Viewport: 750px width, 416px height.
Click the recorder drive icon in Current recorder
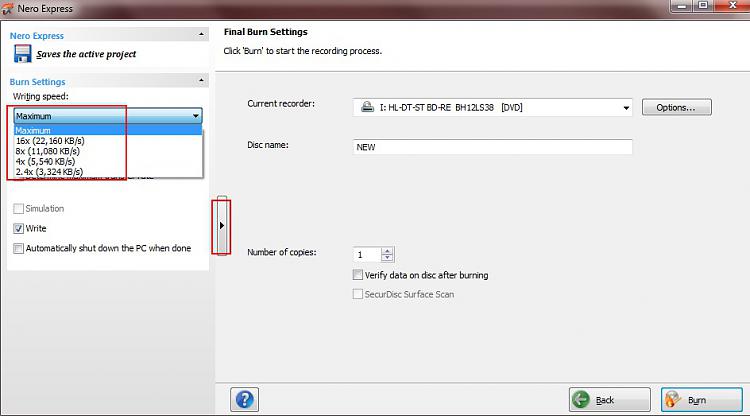click(367, 107)
